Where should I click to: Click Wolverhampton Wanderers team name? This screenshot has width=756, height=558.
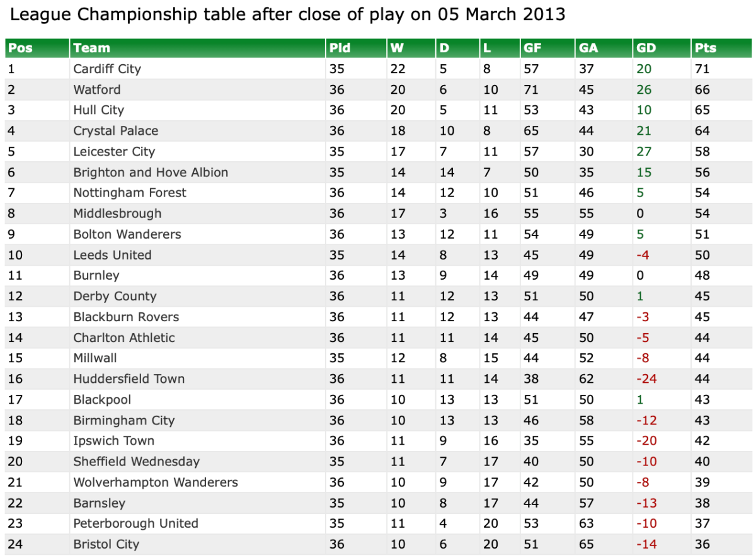(x=156, y=482)
